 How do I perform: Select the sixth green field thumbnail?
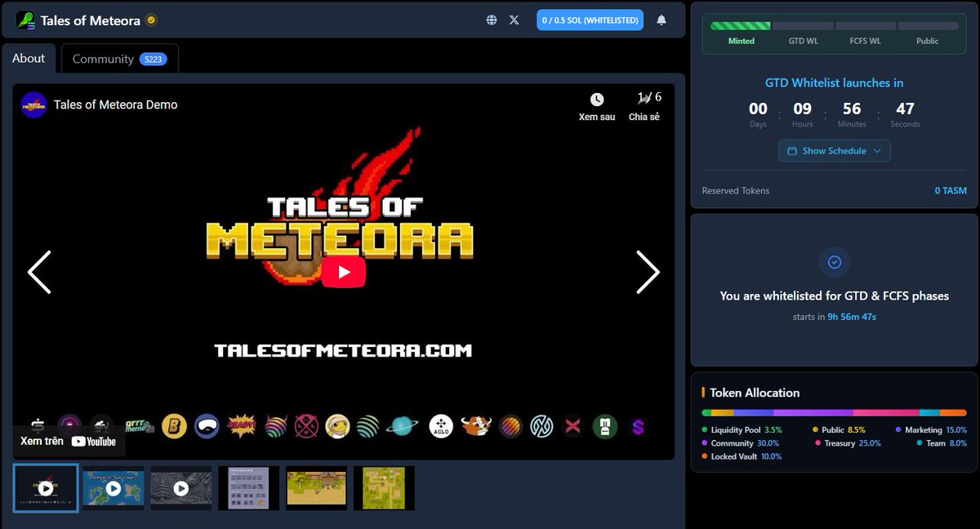tap(384, 488)
